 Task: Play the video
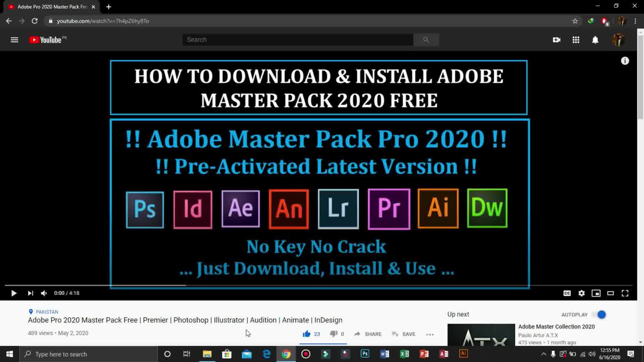(14, 293)
